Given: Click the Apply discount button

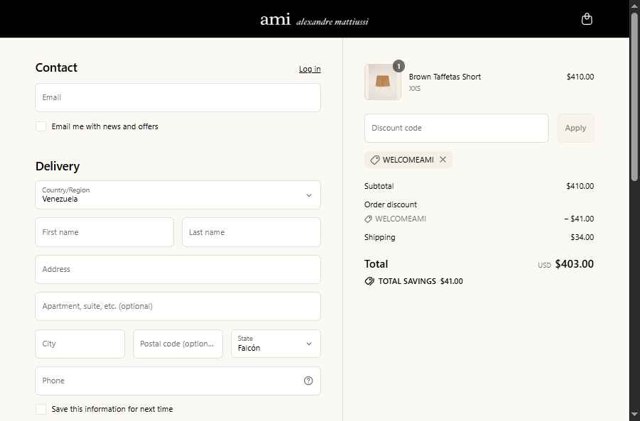Looking at the screenshot, I should point(576,128).
